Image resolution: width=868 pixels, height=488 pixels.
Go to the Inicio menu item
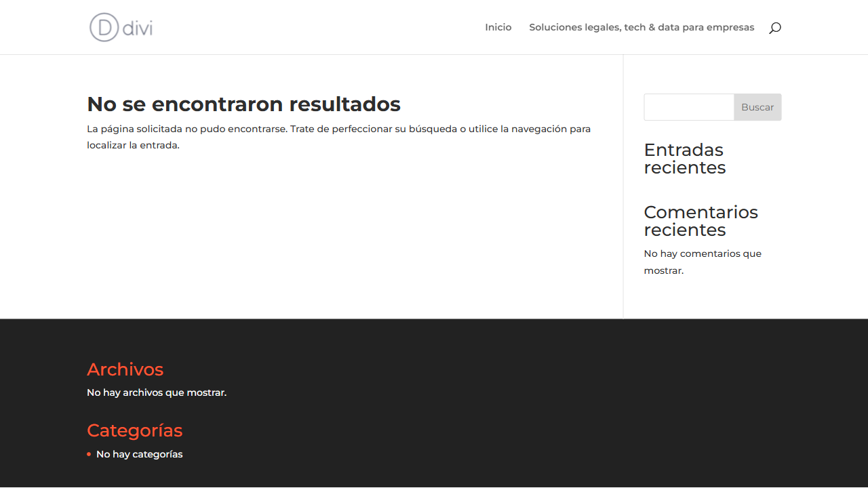(x=498, y=27)
